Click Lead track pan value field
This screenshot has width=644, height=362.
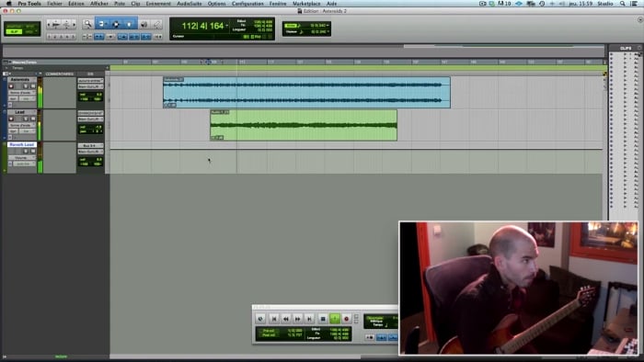tap(91, 131)
